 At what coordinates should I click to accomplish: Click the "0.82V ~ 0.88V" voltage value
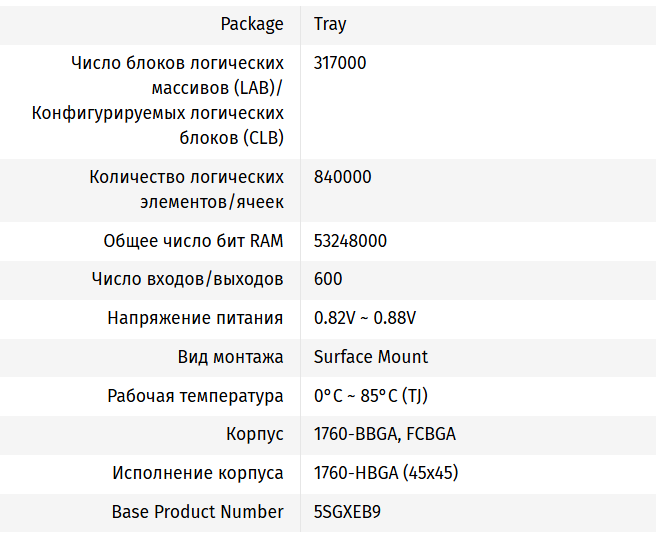(x=365, y=318)
